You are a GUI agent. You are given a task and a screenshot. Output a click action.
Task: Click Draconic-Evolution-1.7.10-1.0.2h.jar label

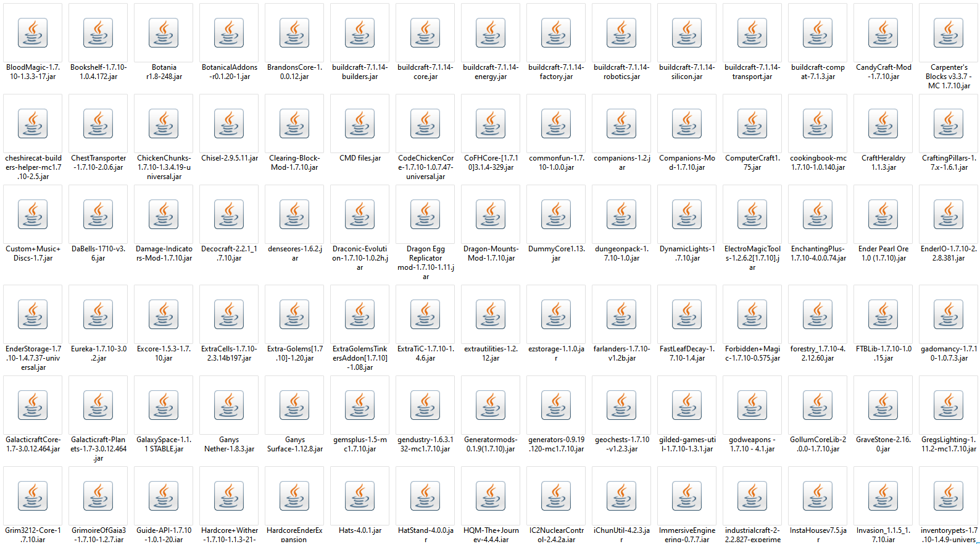pos(360,258)
